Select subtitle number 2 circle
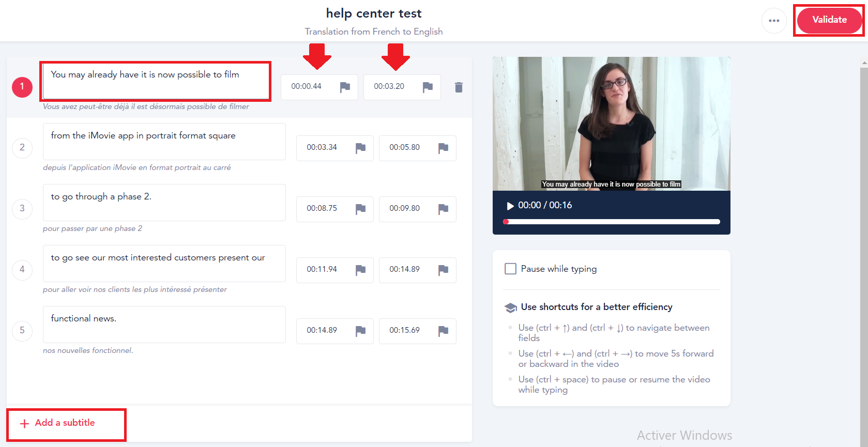The width and height of the screenshot is (868, 447). coord(22,147)
